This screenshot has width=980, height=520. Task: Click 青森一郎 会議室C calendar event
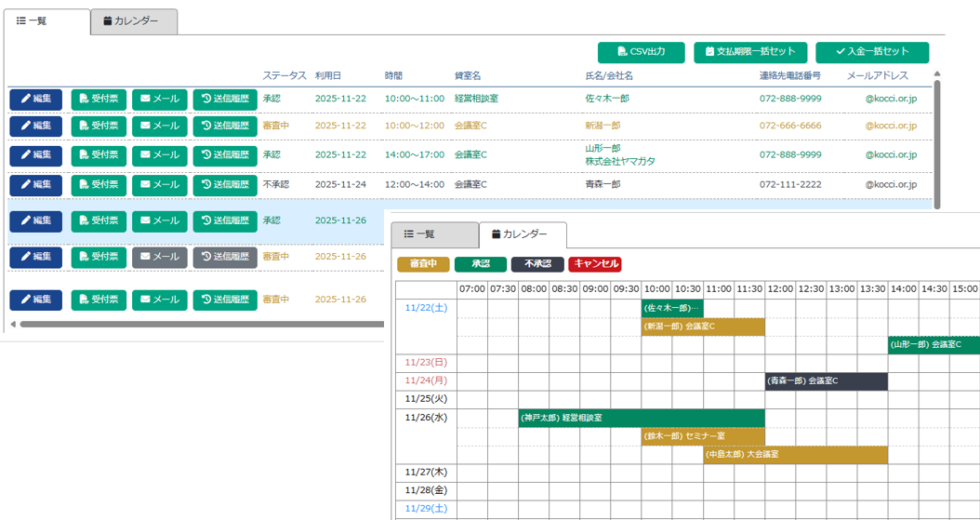coord(826,381)
